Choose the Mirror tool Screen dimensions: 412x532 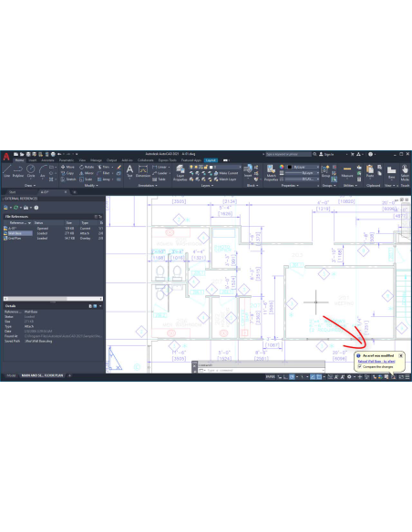87,173
